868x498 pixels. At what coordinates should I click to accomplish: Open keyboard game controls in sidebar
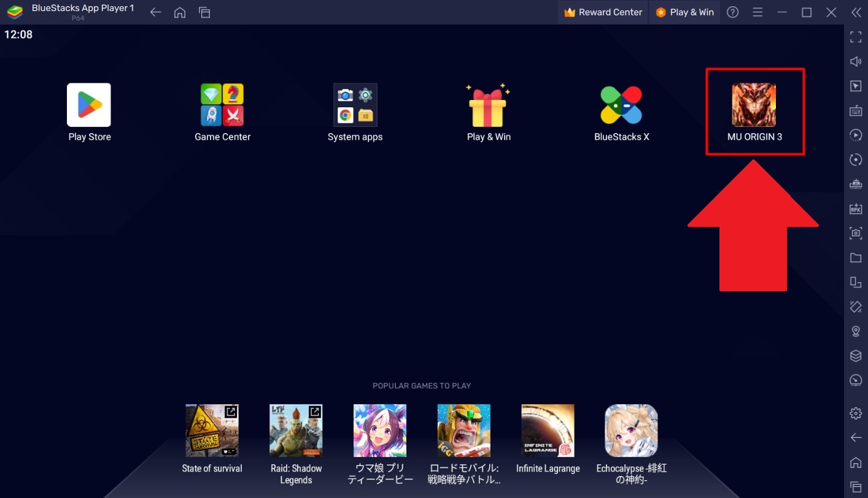[x=856, y=110]
